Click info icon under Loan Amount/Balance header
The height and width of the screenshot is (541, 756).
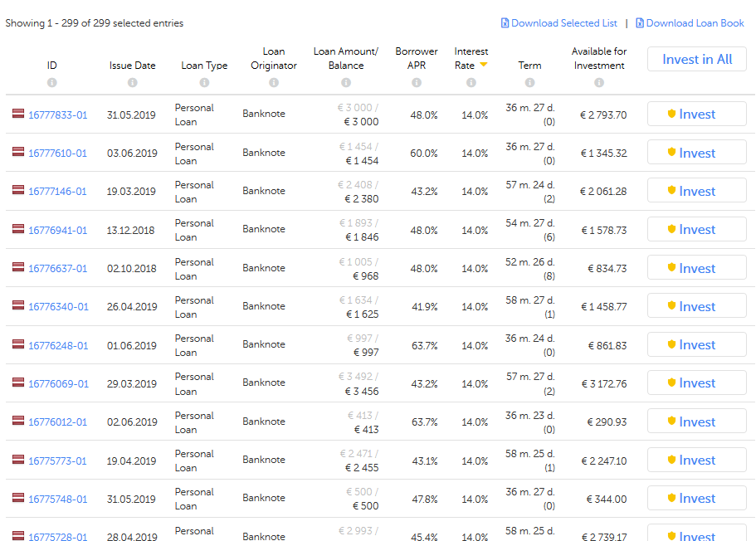point(346,83)
